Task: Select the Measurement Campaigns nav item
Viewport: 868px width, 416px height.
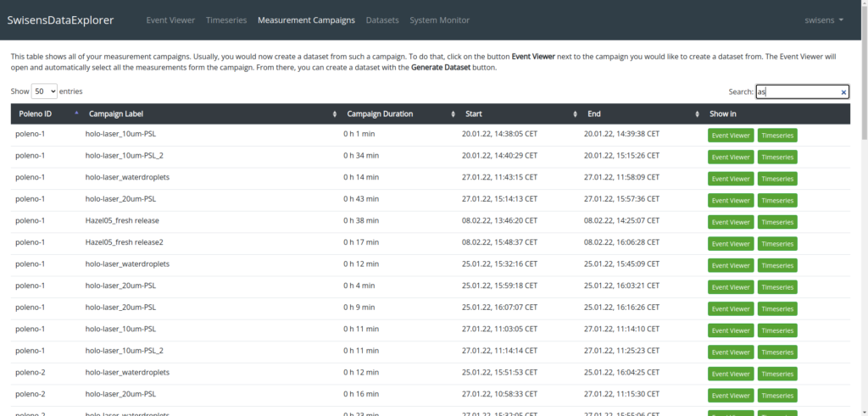Action: 306,19
